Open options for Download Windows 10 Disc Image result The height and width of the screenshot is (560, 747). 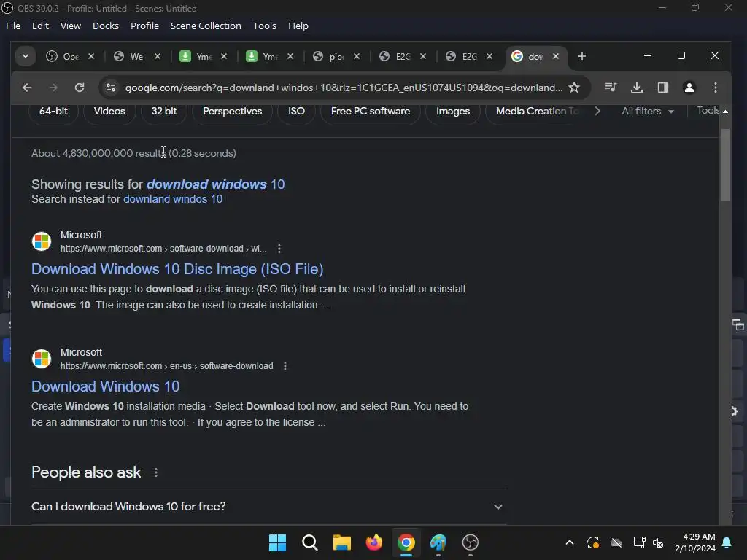coord(279,249)
